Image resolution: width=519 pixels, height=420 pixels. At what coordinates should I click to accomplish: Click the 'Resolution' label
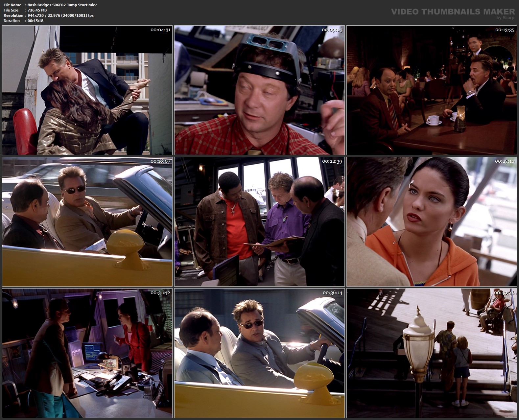(x=13, y=15)
